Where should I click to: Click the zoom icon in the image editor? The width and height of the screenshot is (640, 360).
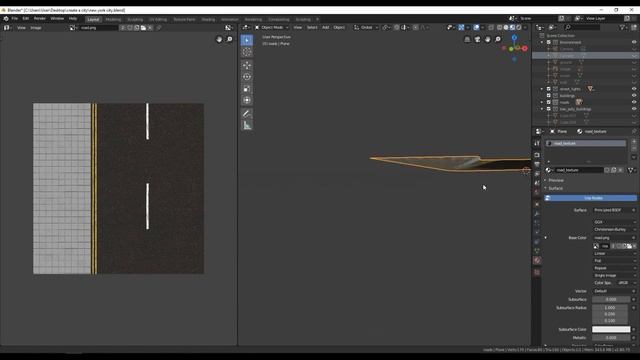click(x=229, y=39)
